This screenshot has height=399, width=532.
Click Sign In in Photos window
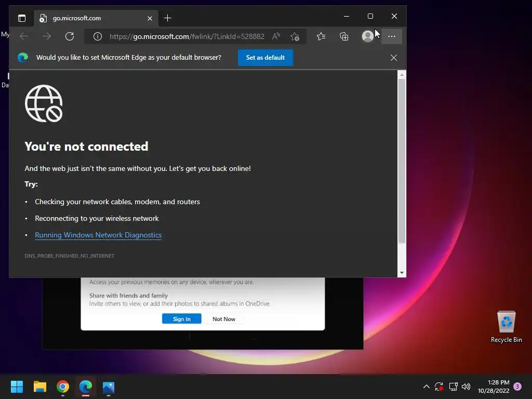[181, 319]
